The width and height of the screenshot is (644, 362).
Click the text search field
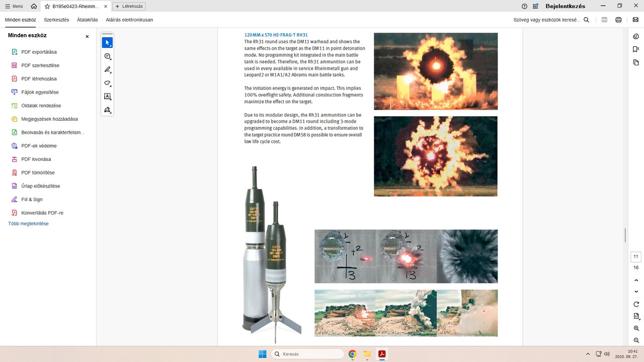[547, 20]
